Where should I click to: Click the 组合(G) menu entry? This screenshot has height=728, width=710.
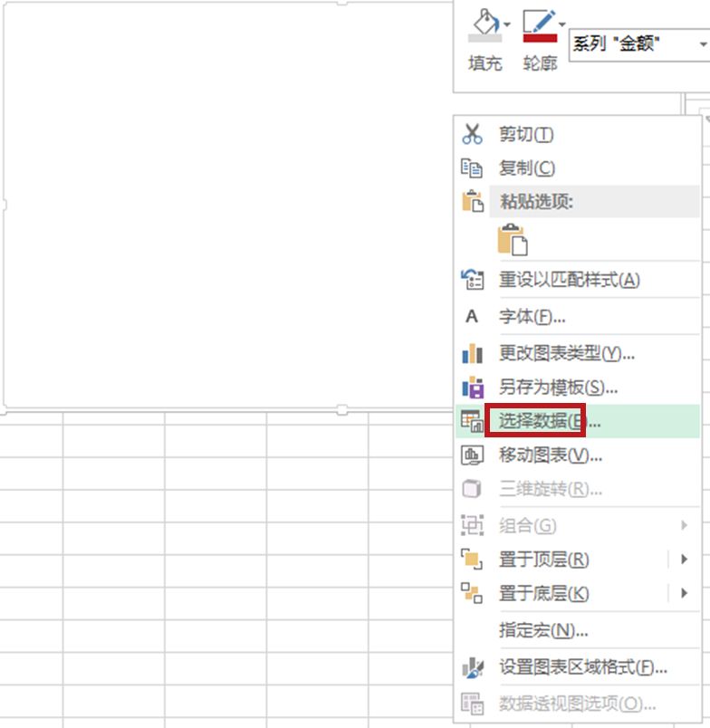pyautogui.click(x=578, y=525)
